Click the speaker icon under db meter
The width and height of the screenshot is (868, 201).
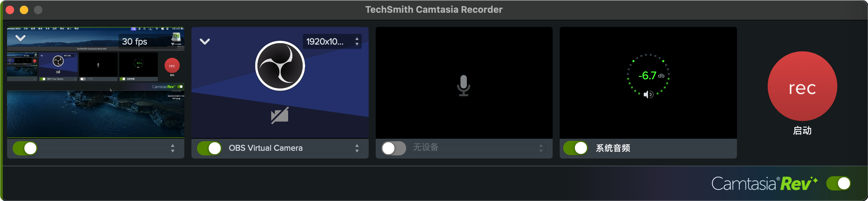648,94
